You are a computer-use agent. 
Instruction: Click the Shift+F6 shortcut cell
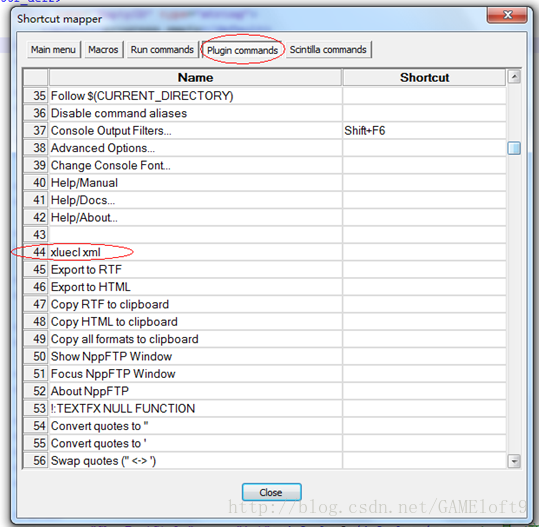[424, 131]
